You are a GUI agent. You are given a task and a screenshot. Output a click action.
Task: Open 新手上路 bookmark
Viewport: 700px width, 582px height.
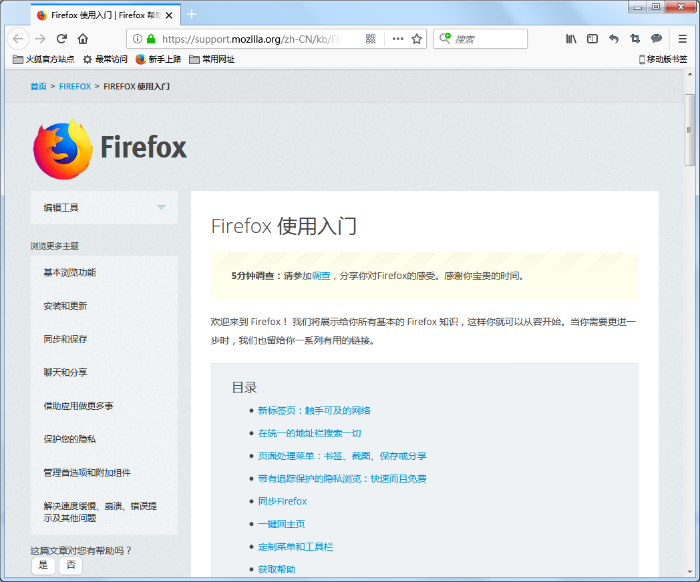tap(158, 59)
